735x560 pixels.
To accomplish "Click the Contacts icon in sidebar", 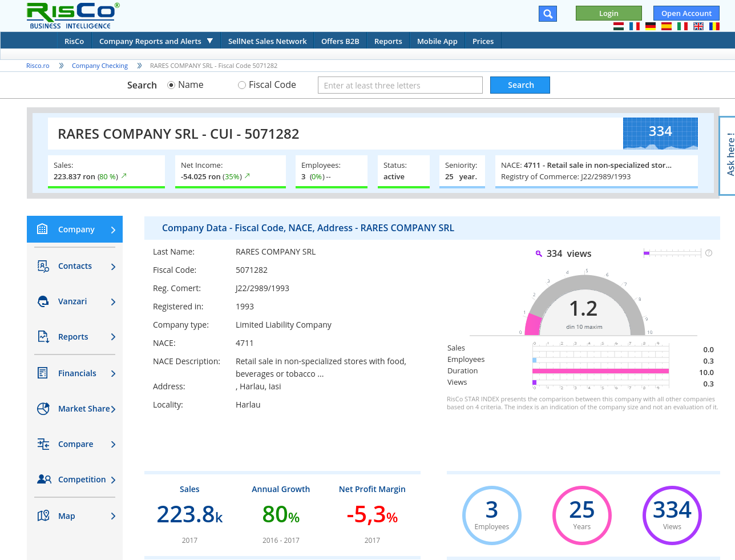I will [x=43, y=266].
